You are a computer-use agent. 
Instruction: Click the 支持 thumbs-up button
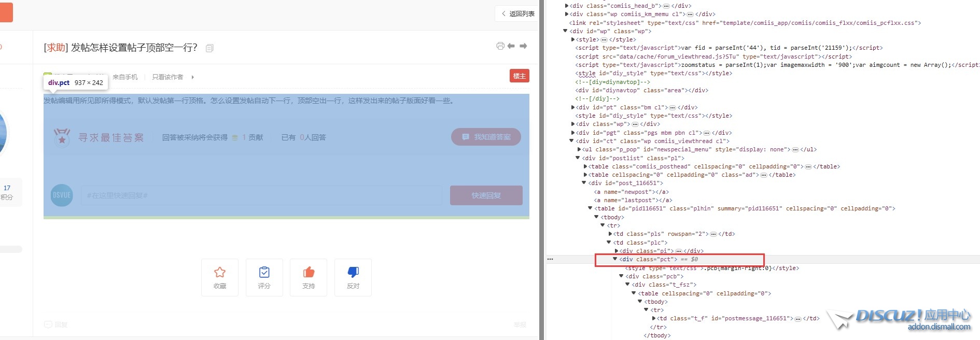point(309,277)
